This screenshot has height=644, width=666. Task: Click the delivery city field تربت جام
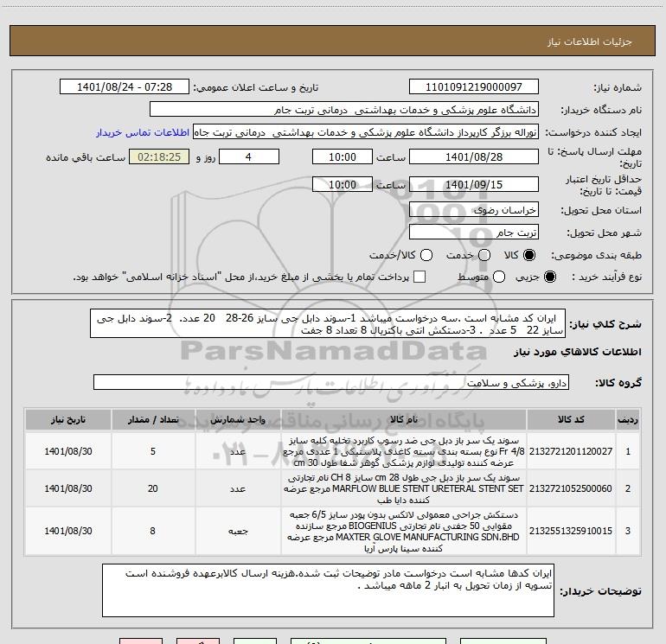(474, 233)
